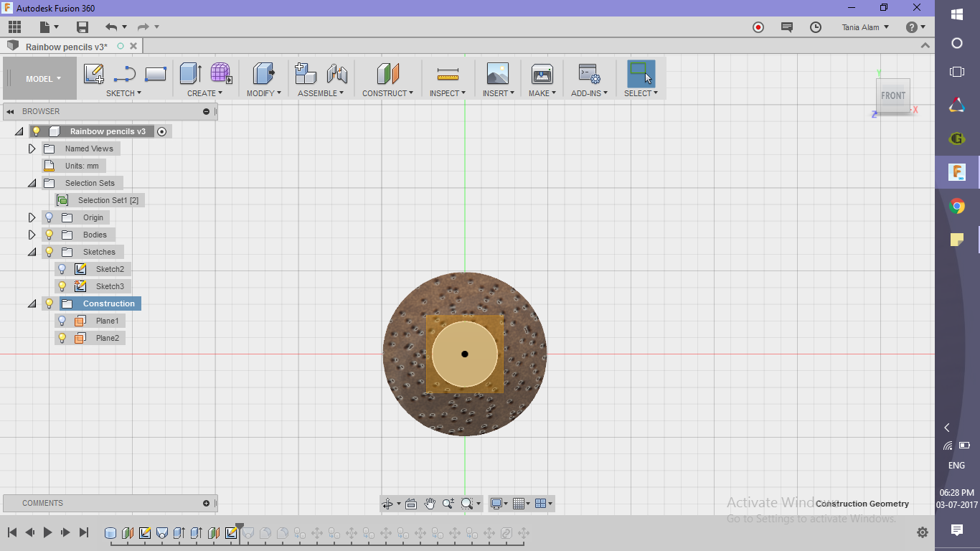Select Selection Set1 in browser
This screenshot has width=980, height=551.
(x=108, y=200)
